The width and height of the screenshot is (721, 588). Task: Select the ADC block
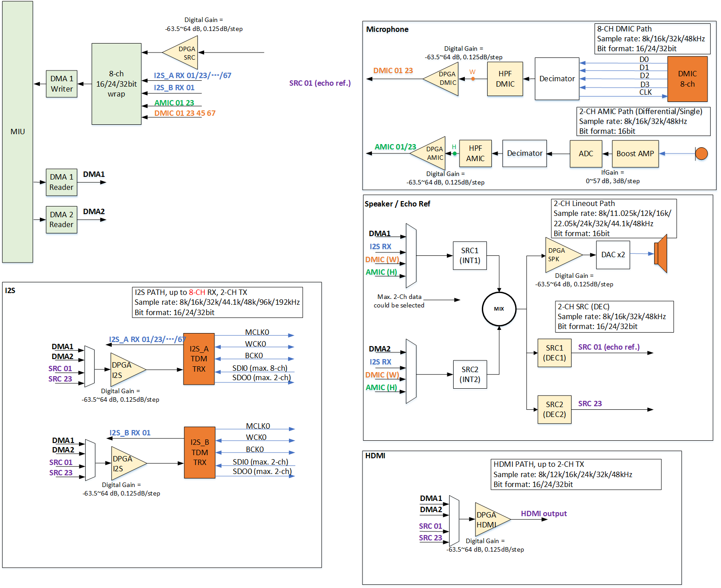[x=586, y=154]
